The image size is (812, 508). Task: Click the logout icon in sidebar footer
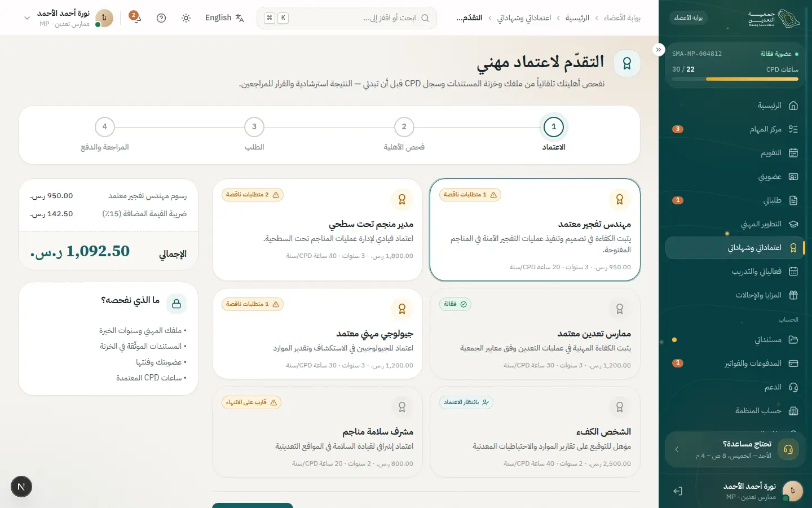point(678,491)
